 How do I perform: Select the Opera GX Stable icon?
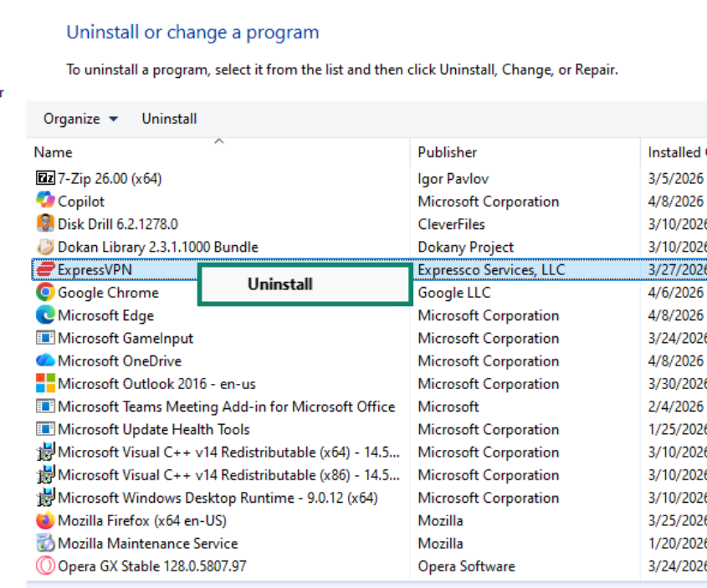tap(45, 566)
